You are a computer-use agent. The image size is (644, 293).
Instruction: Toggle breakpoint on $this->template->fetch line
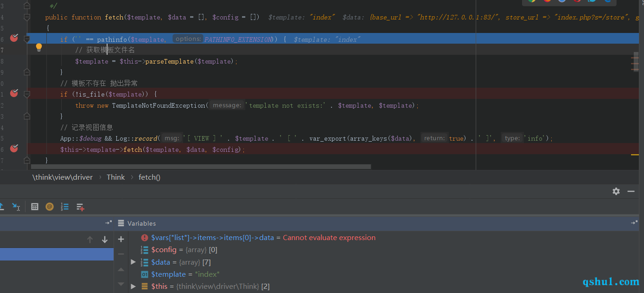pyautogui.click(x=14, y=148)
